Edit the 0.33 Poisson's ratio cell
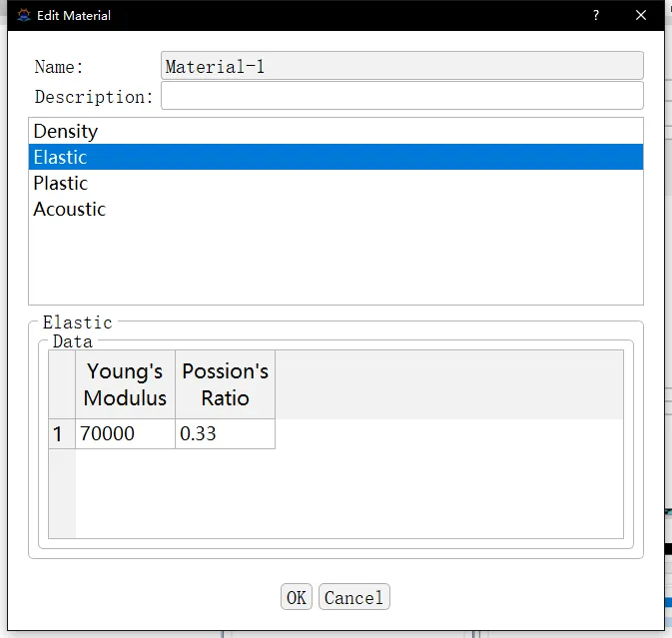This screenshot has width=672, height=638. (225, 433)
